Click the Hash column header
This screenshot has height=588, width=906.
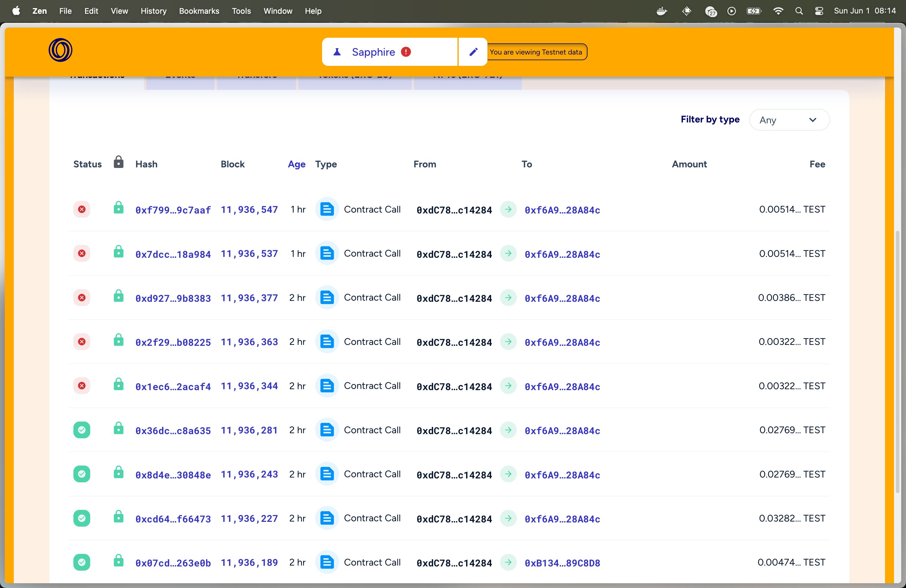[146, 164]
